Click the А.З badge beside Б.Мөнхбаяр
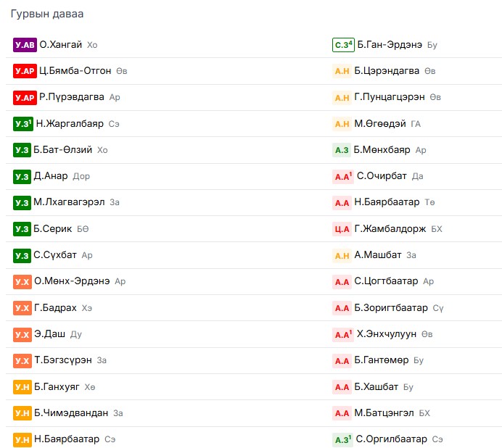Screen dimensions: 502x448 point(342,150)
